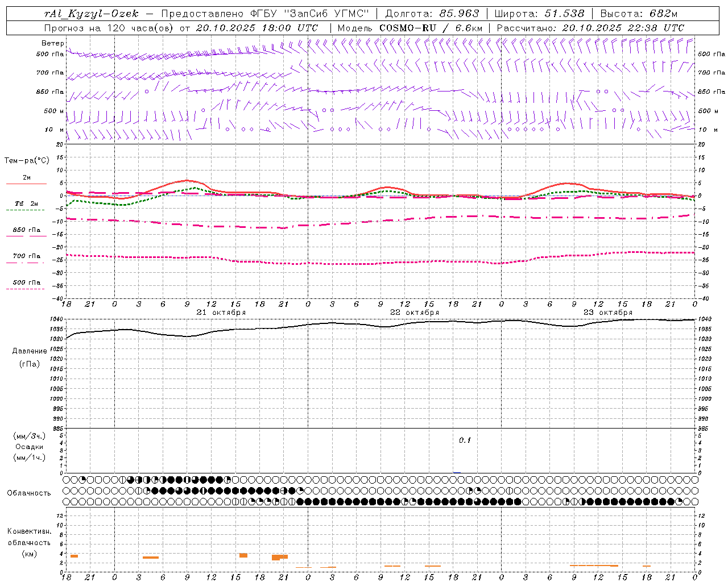The width and height of the screenshot is (728, 582).
Task: Click the '500 гПа' temperature legend entry
Action: pos(26,285)
